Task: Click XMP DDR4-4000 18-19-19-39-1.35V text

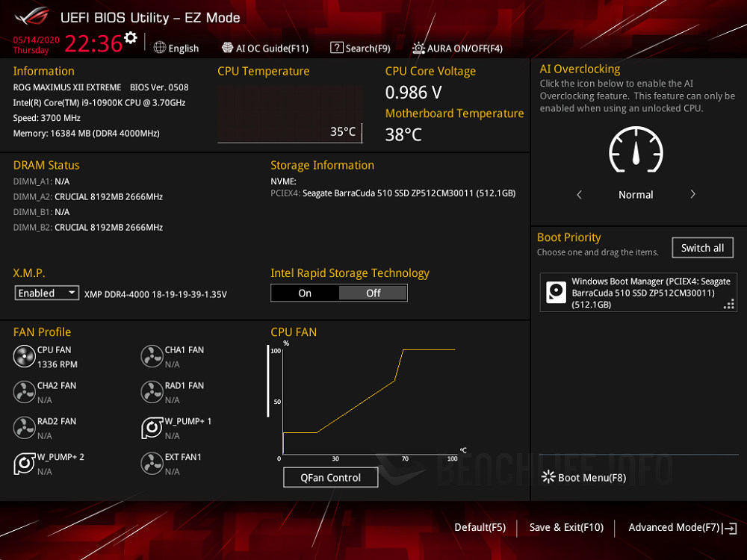Action: [155, 294]
